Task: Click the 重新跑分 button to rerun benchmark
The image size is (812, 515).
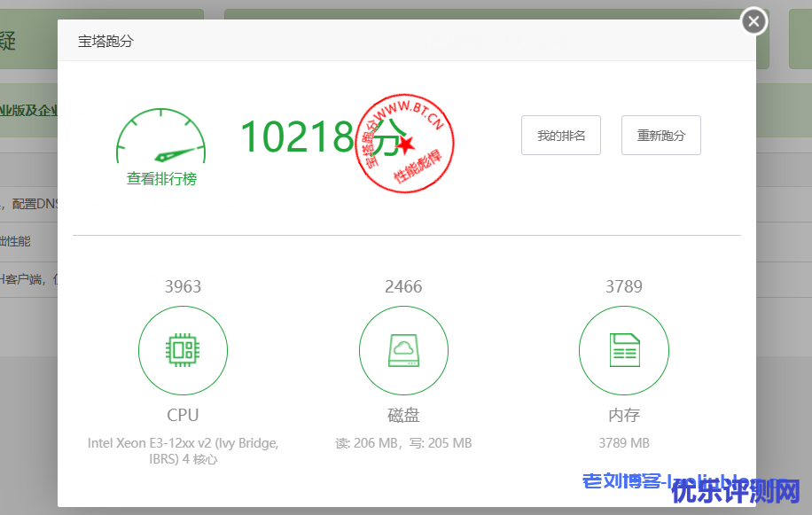Action: click(660, 135)
